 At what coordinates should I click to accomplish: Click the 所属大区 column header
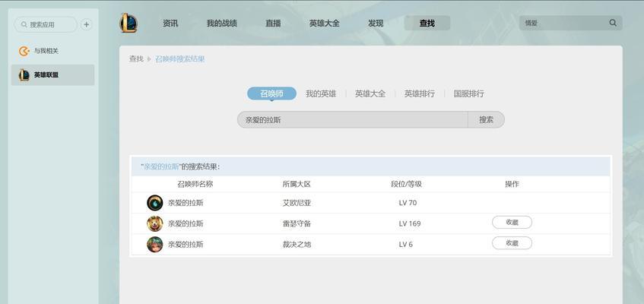tap(297, 184)
